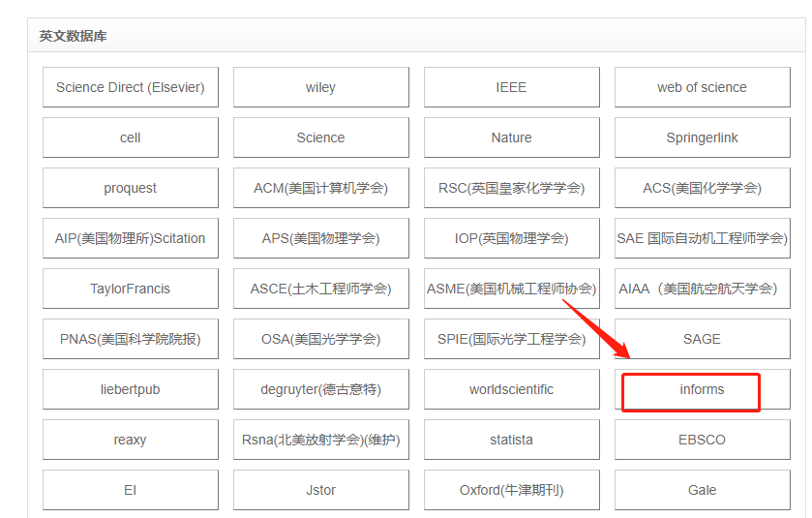Open the SAGE database
The image size is (812, 518).
pyautogui.click(x=702, y=339)
